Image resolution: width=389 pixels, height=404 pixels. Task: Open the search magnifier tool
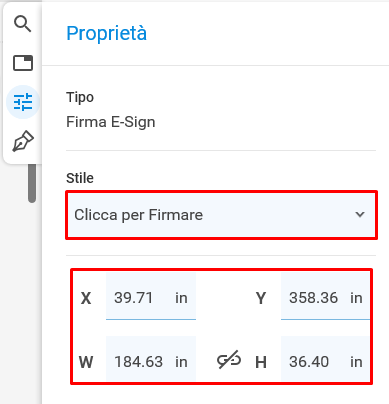click(23, 24)
